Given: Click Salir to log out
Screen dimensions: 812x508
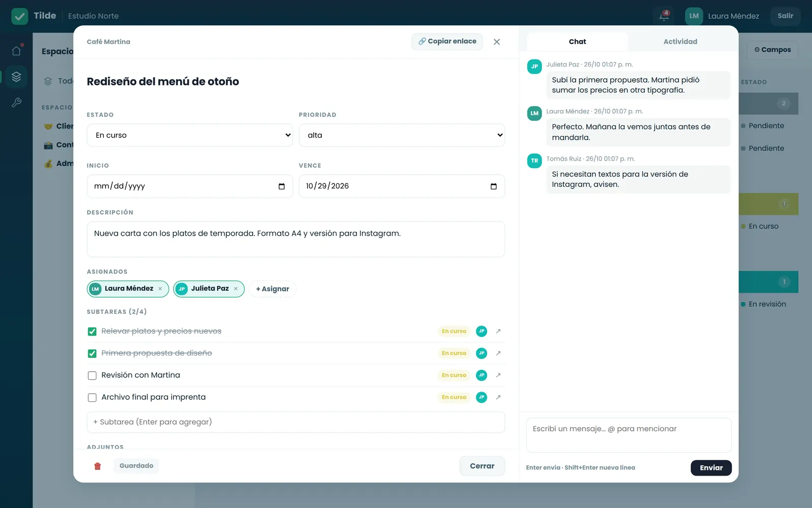Looking at the screenshot, I should 785,16.
